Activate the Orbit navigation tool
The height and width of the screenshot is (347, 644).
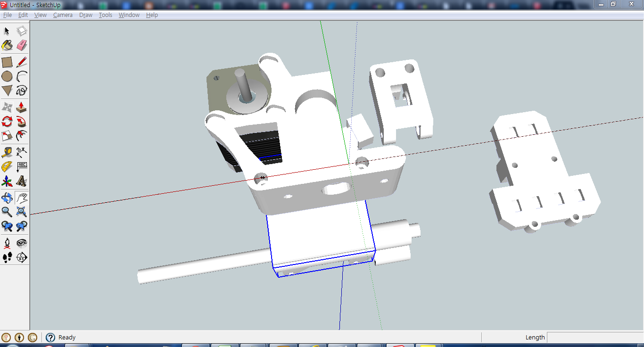[x=7, y=198]
